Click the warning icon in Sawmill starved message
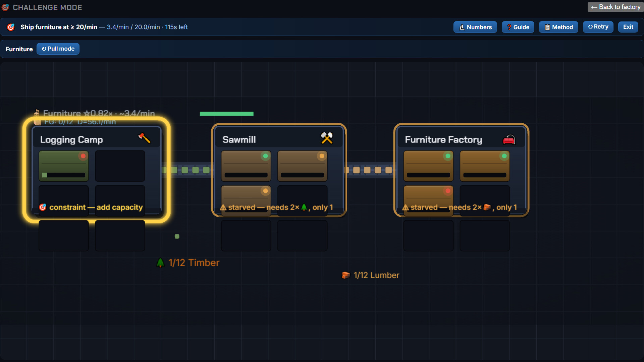The width and height of the screenshot is (644, 362). (223, 207)
